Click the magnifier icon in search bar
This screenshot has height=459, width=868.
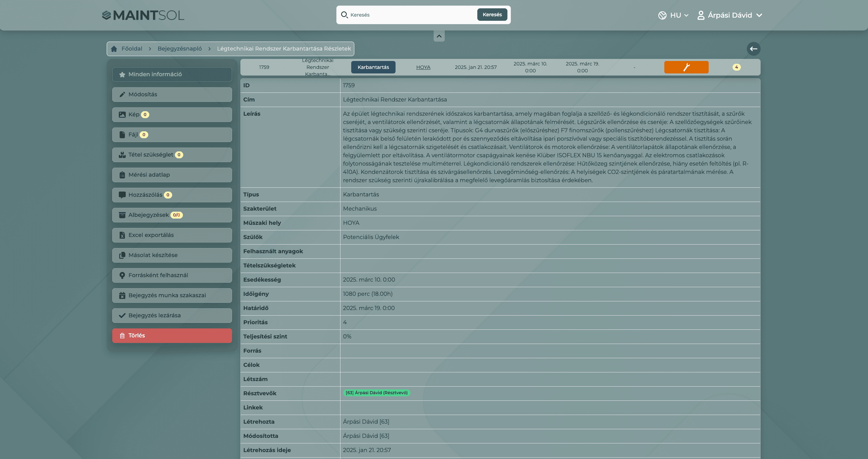click(344, 15)
